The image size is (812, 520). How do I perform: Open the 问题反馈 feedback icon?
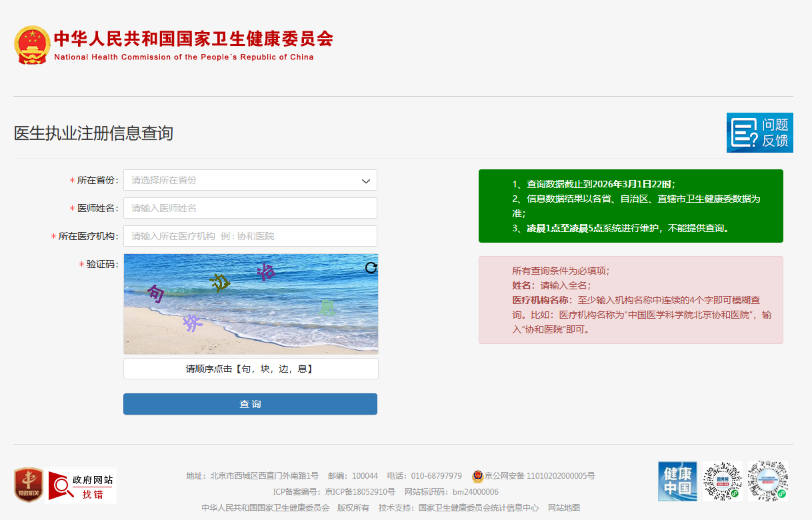[759, 133]
